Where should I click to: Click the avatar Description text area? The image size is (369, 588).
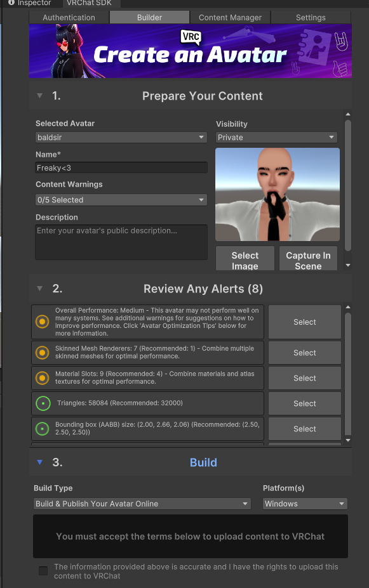coord(121,242)
